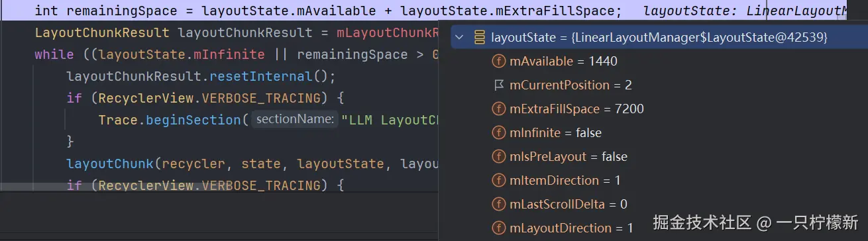This screenshot has height=241, width=868.
Task: Collapse the layoutState tree node
Action: (460, 37)
